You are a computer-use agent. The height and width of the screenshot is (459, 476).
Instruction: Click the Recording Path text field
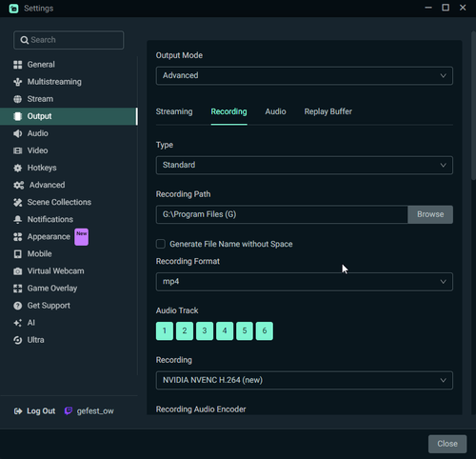[x=282, y=214]
